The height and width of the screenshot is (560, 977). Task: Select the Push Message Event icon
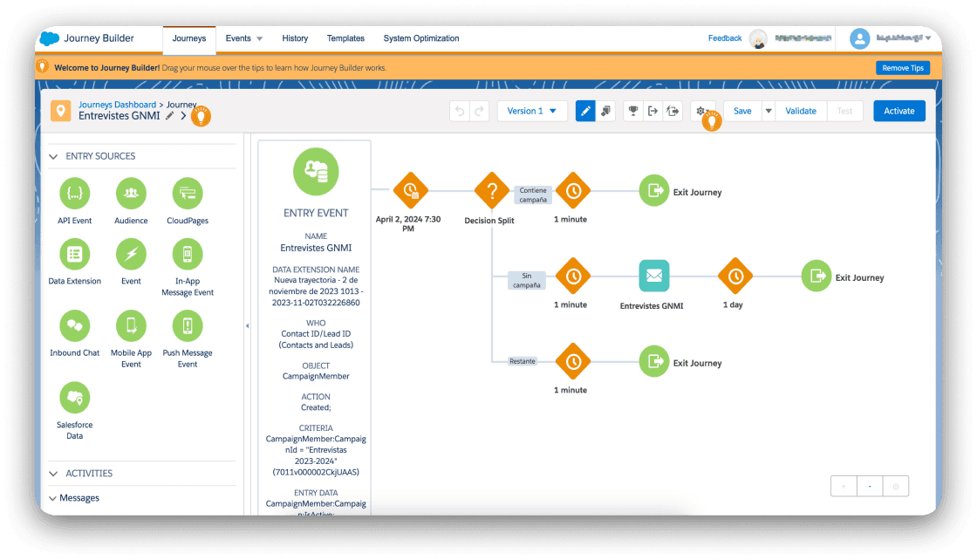pos(188,325)
